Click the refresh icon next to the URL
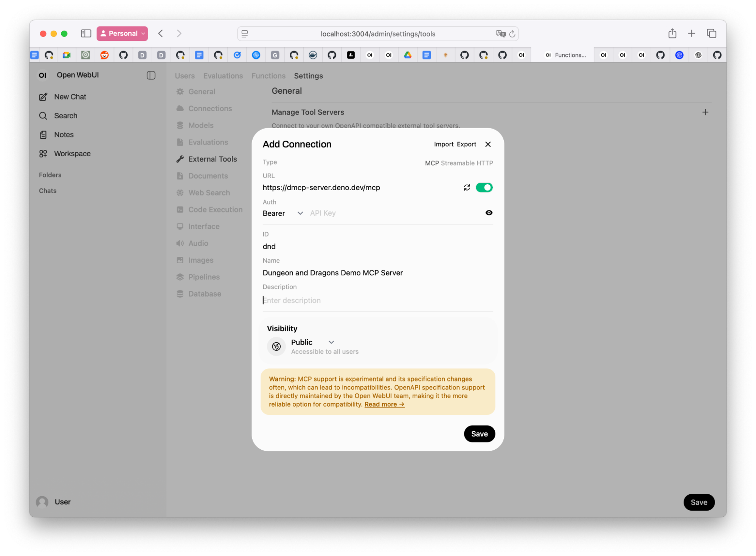Viewport: 756px width, 556px height. (x=467, y=188)
